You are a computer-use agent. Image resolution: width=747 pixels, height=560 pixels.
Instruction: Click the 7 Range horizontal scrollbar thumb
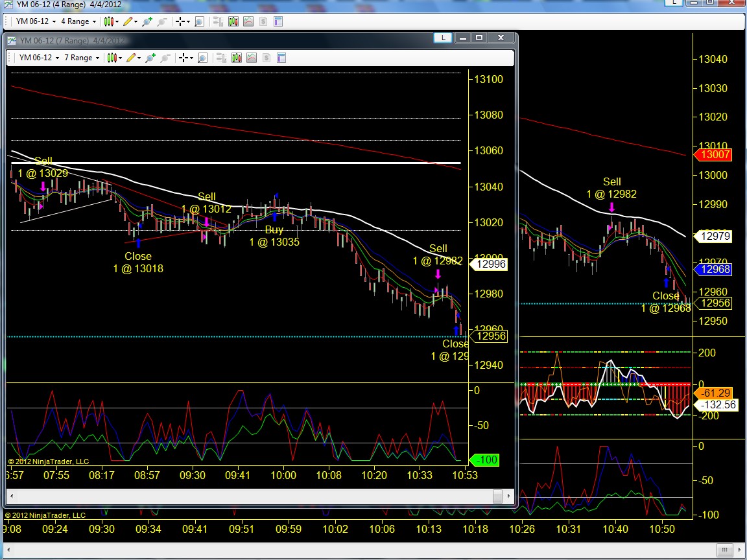[x=497, y=496]
